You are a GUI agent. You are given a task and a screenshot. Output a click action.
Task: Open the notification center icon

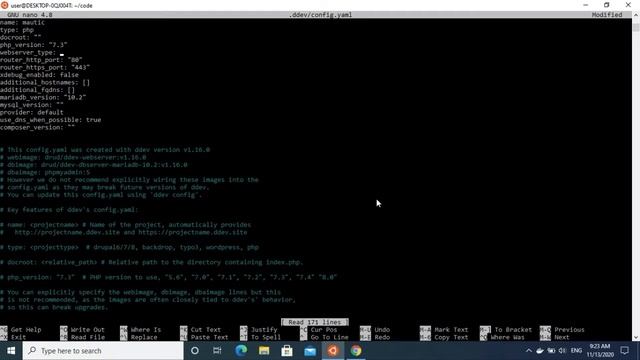tap(624, 351)
